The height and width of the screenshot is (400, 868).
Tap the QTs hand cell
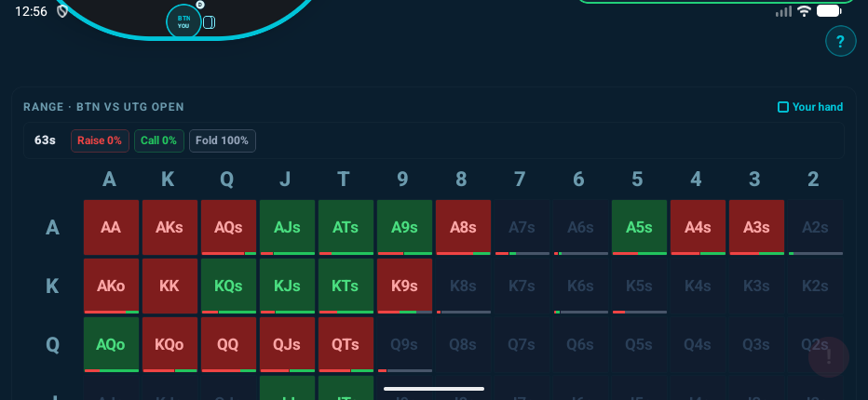click(x=346, y=344)
